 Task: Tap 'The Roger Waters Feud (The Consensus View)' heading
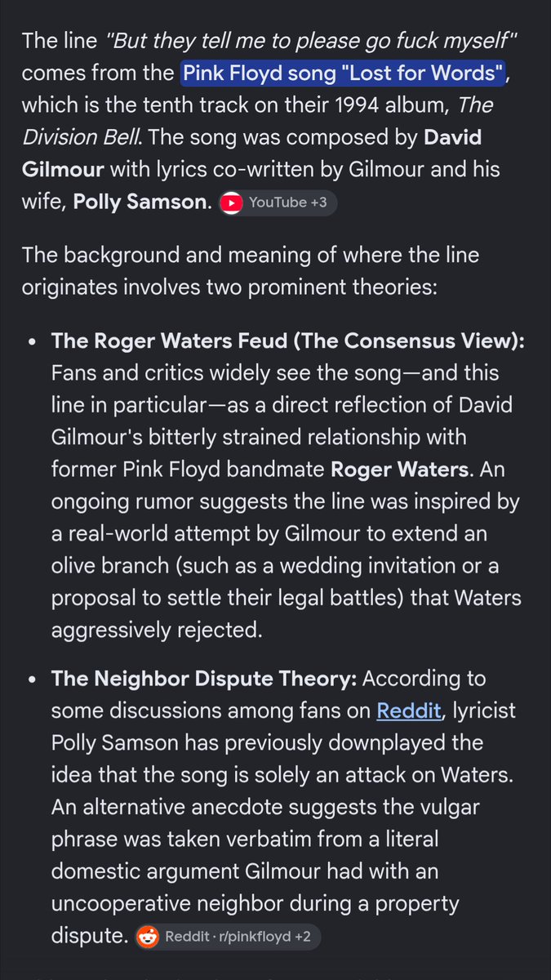tap(288, 340)
